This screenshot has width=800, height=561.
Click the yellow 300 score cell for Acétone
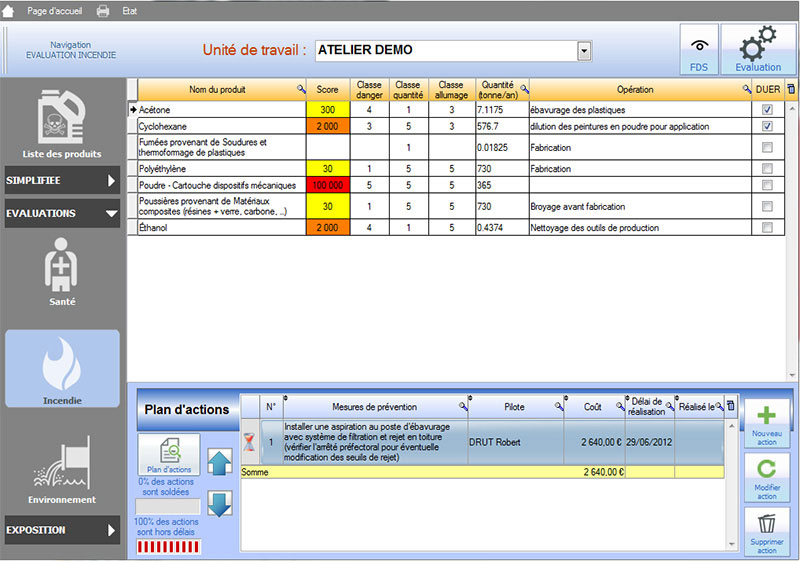[328, 110]
